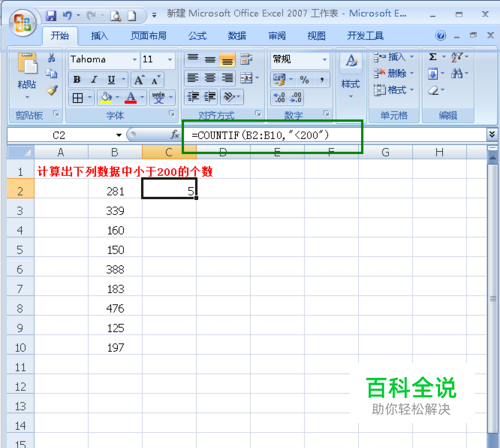Open the 开发工具 tab
Viewport: 500px width, 448px height.
(x=365, y=36)
